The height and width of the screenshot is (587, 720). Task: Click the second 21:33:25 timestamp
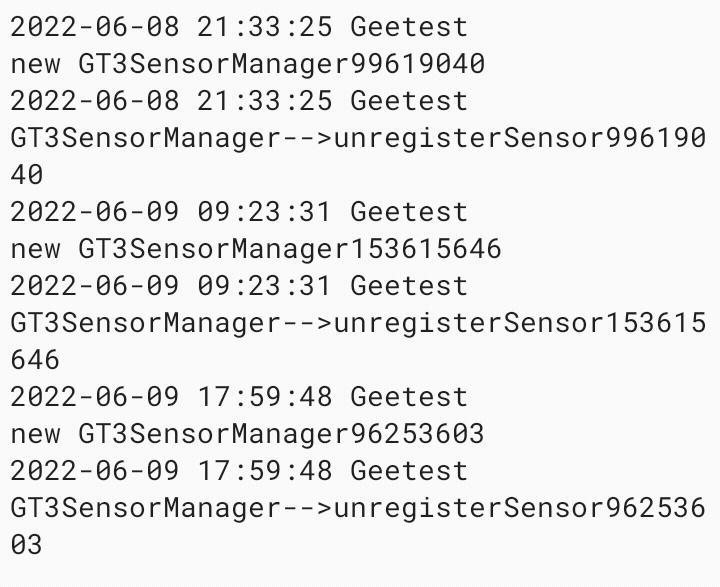(262, 101)
